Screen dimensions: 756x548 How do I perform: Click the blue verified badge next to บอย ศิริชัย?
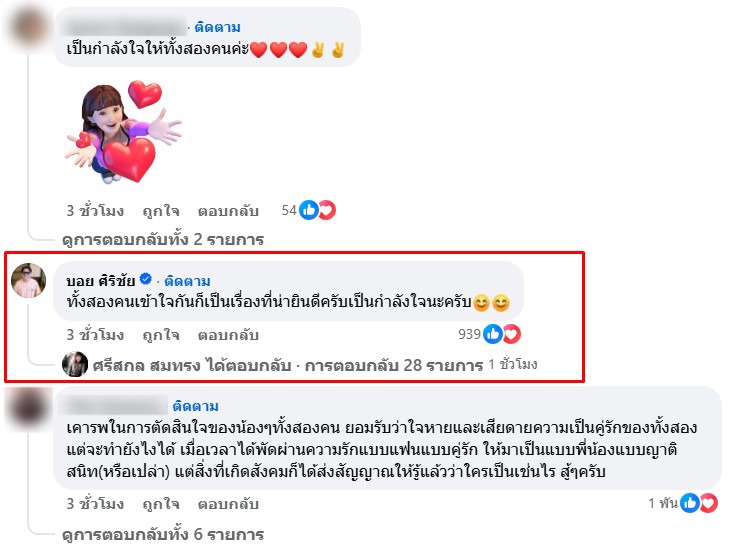[146, 279]
